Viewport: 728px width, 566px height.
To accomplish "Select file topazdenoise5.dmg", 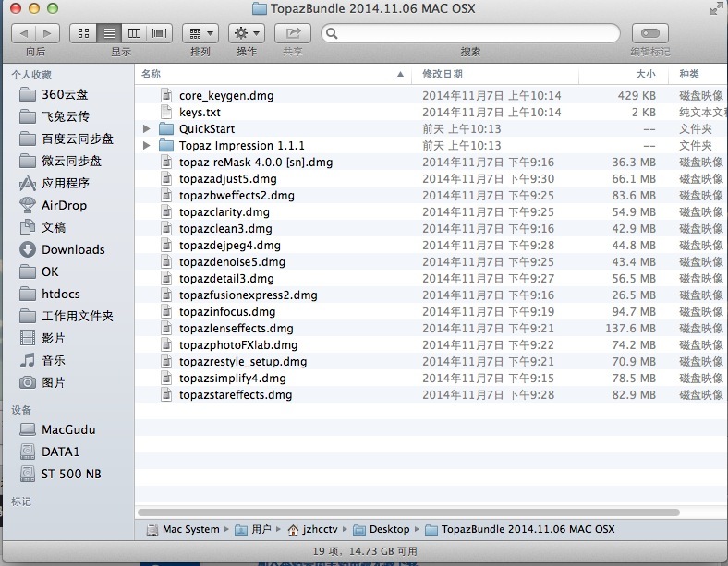I will 431,262.
